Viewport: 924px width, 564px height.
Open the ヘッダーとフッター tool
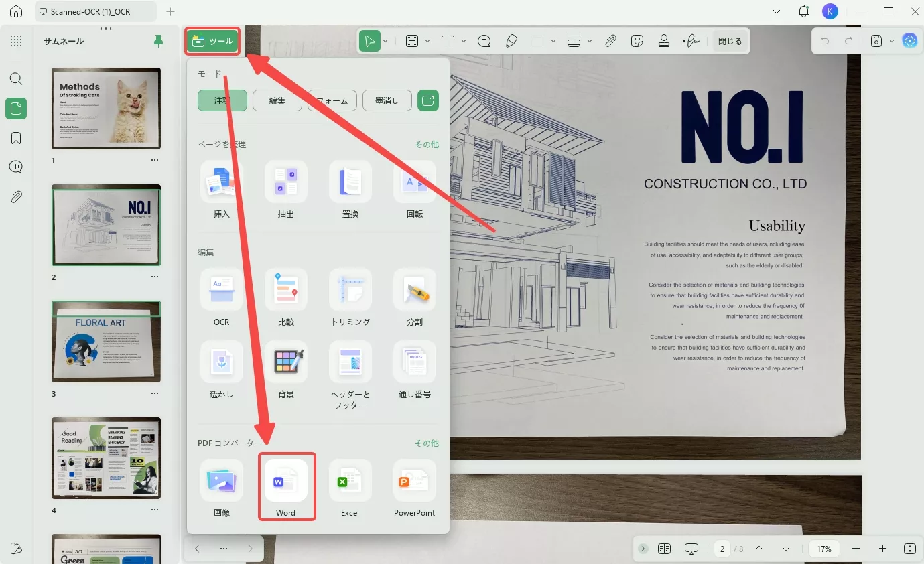(x=350, y=375)
